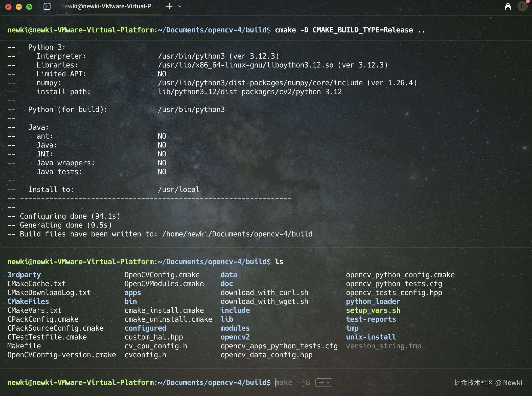The image size is (532, 396).
Task: Click the red close window button
Action: tap(8, 7)
